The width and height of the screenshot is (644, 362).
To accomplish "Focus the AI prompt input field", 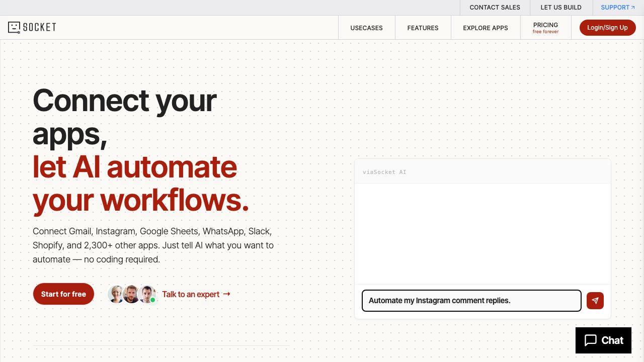I will (x=471, y=301).
